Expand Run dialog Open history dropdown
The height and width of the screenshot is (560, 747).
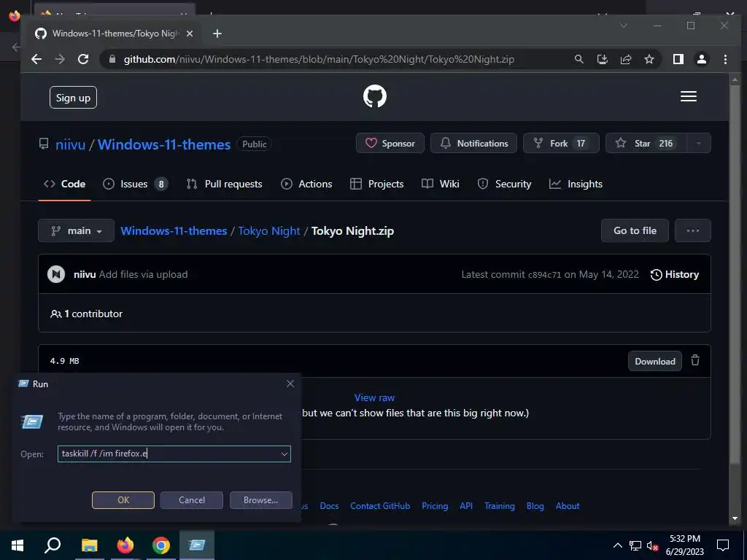[284, 454]
